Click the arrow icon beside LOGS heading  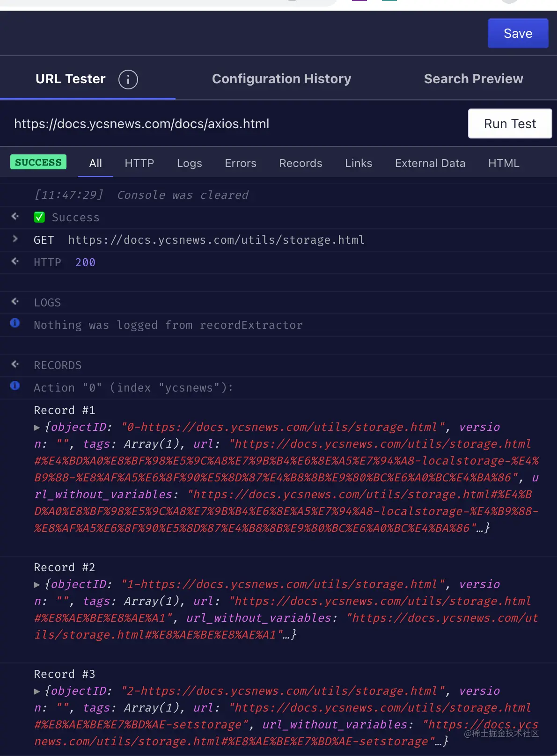pos(15,302)
